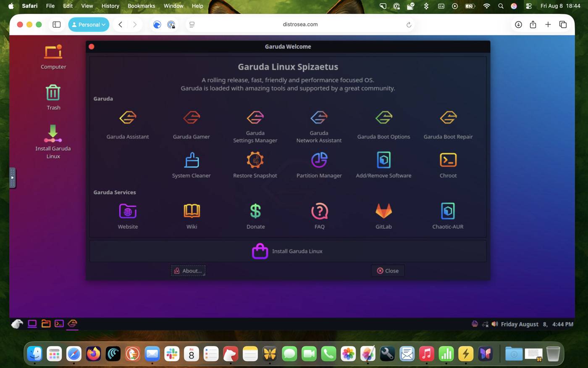Open the History menu

[x=110, y=6]
